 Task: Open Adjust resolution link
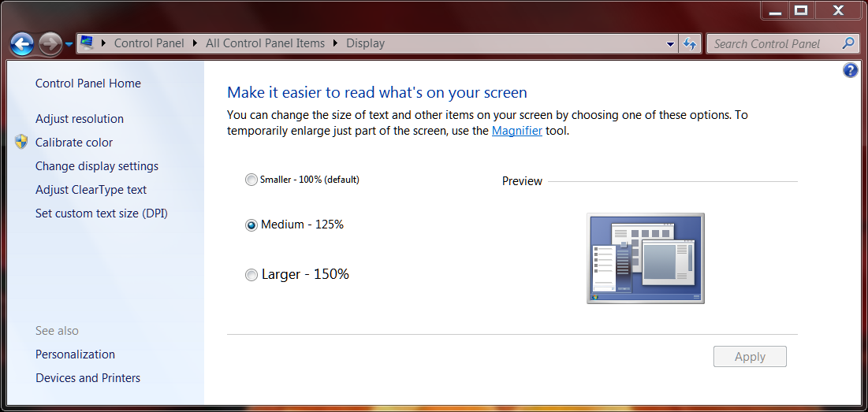click(79, 119)
